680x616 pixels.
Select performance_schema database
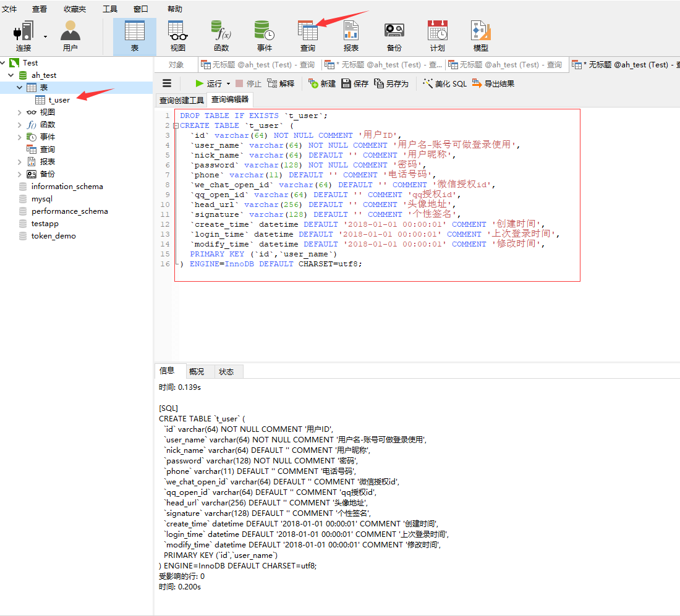[69, 211]
